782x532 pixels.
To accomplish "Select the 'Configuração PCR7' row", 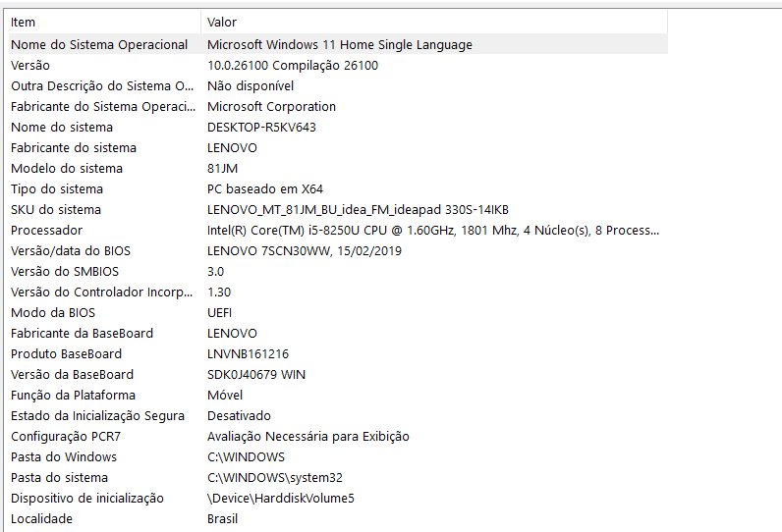I will tap(338, 437).
